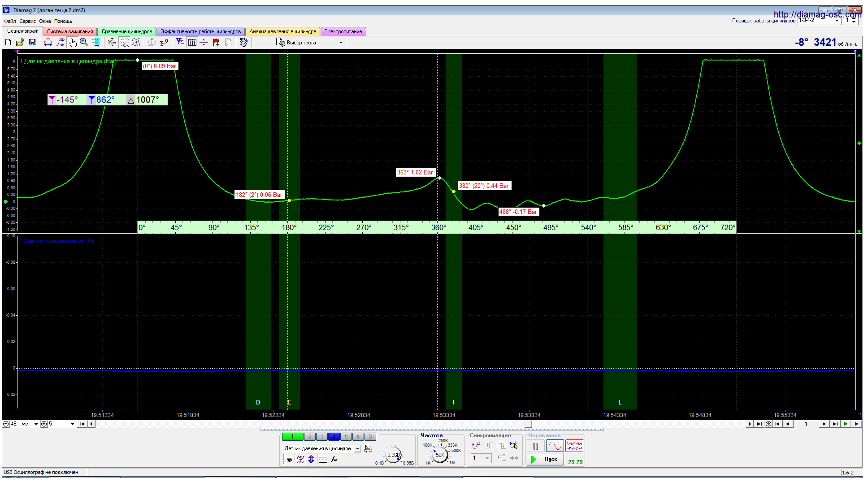Viewport: 868px width, 478px height.
Task: Adjust the Частота 50K frequency knob
Action: (440, 455)
